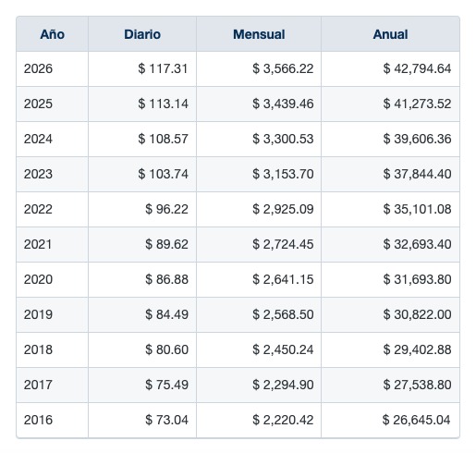Screen dimensions: 476x453
Task: Click the daily value $ 96.22
Action: 166,209
